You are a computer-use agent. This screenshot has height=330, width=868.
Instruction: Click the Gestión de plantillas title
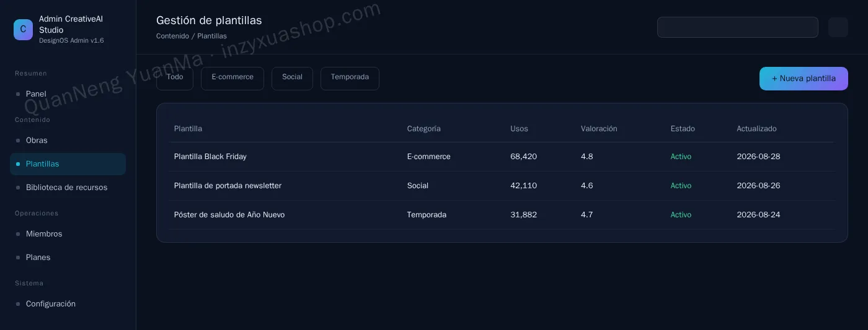click(x=209, y=20)
